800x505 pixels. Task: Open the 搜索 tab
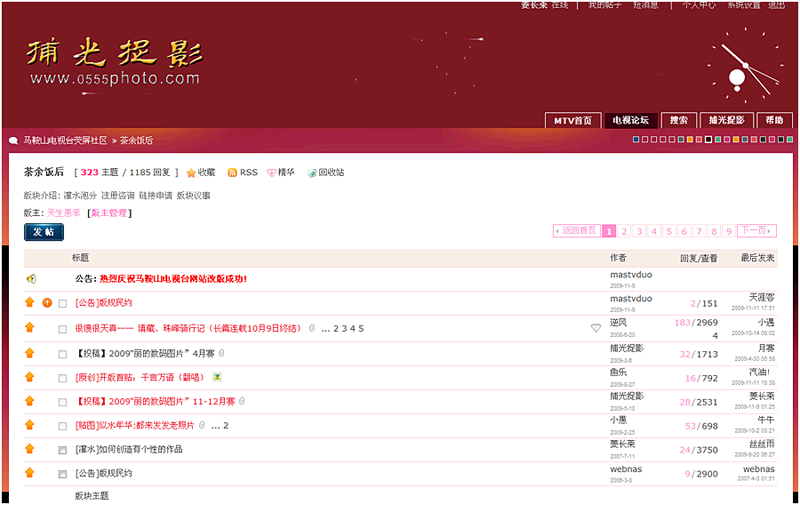678,120
